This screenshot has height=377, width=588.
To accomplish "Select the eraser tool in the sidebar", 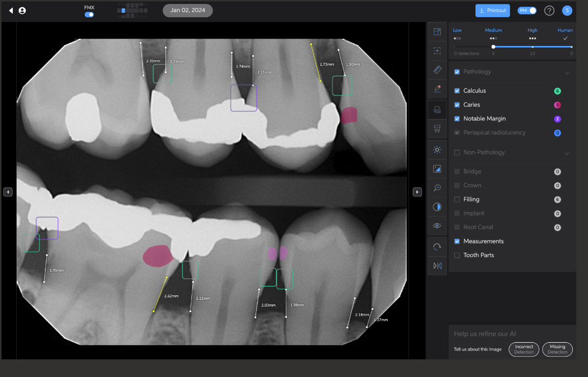I will (x=437, y=89).
